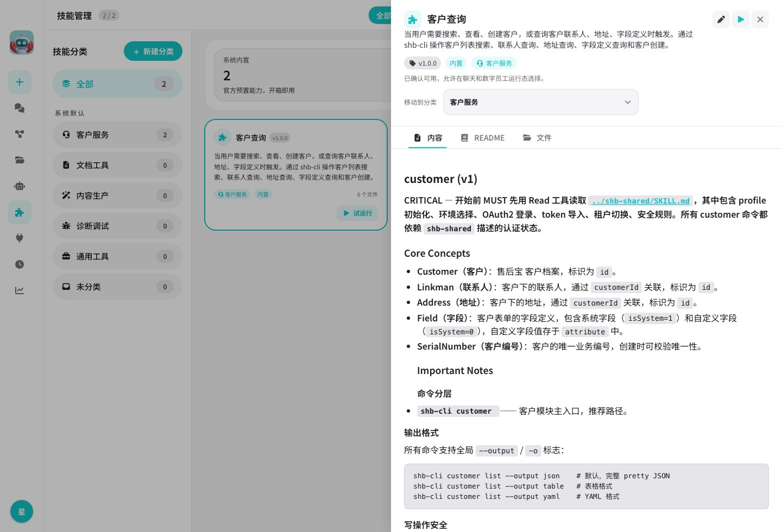Click the 2/2 count badge beside 技能管理
The height and width of the screenshot is (532, 782).
coord(109,15)
